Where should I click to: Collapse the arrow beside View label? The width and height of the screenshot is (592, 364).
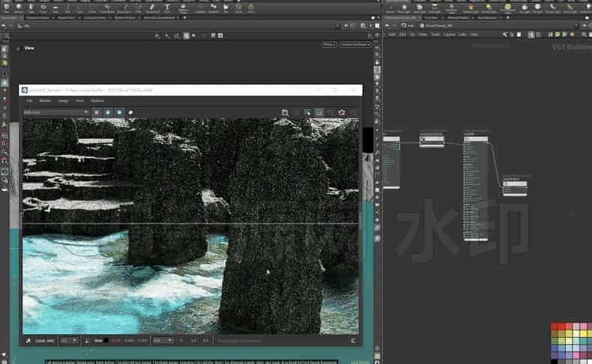click(19, 48)
